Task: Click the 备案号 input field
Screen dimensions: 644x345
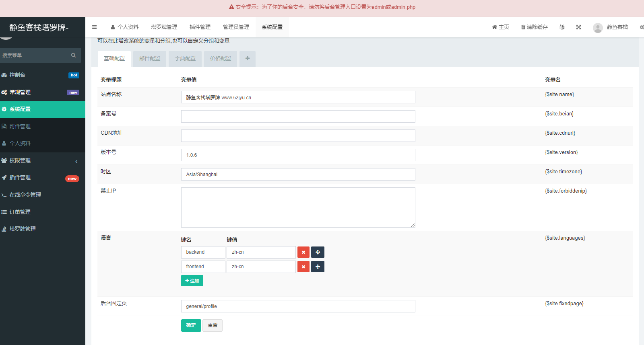Action: coord(298,117)
